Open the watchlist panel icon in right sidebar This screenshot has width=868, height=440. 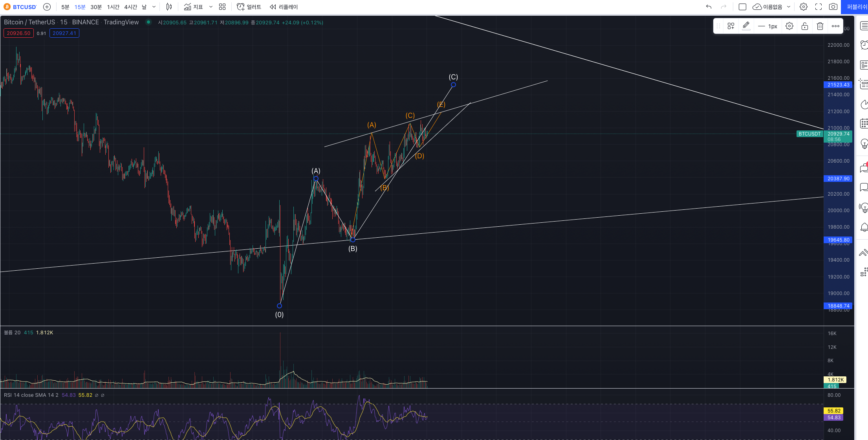[864, 26]
